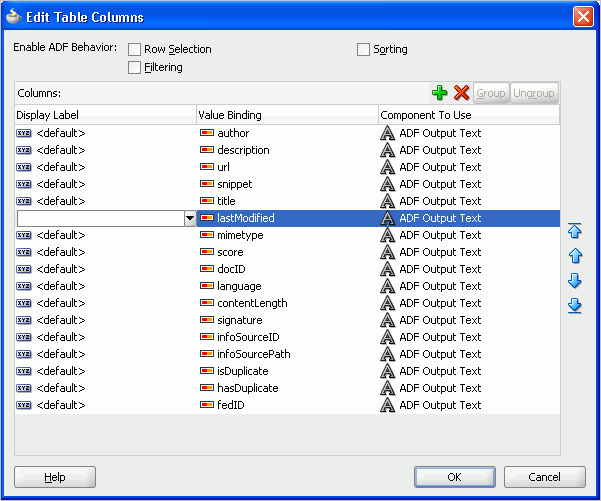Click the binding icon next to score
The height and width of the screenshot is (501, 601).
coord(207,252)
